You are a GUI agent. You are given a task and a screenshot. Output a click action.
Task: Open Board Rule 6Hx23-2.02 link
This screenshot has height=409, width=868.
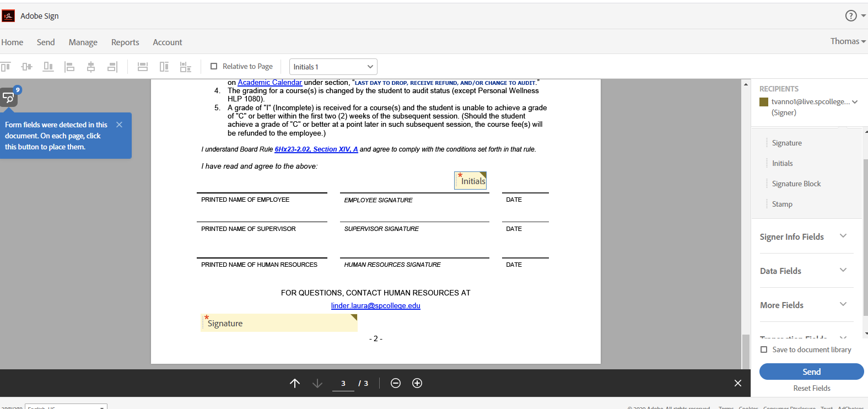coord(316,149)
